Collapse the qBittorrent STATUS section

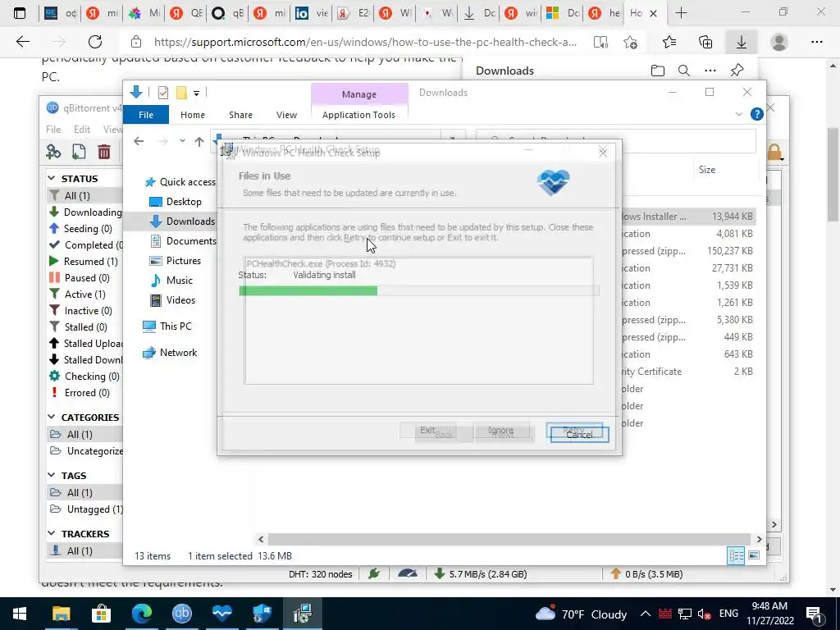point(52,178)
